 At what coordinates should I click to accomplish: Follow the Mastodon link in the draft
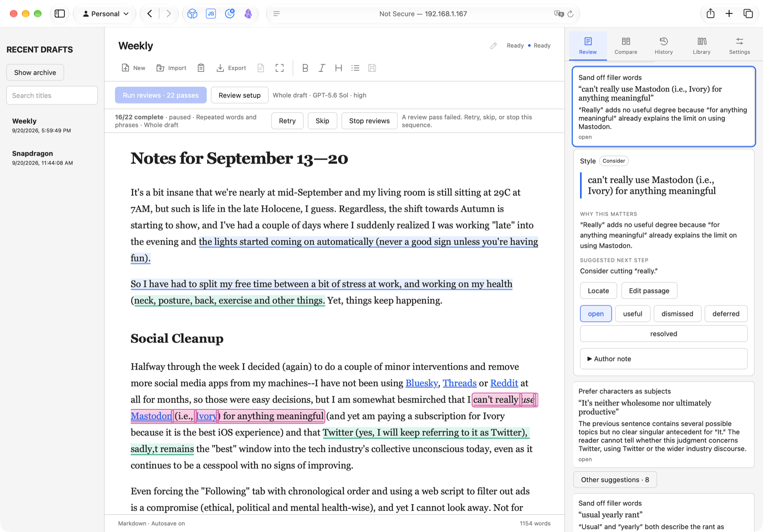pyautogui.click(x=151, y=415)
